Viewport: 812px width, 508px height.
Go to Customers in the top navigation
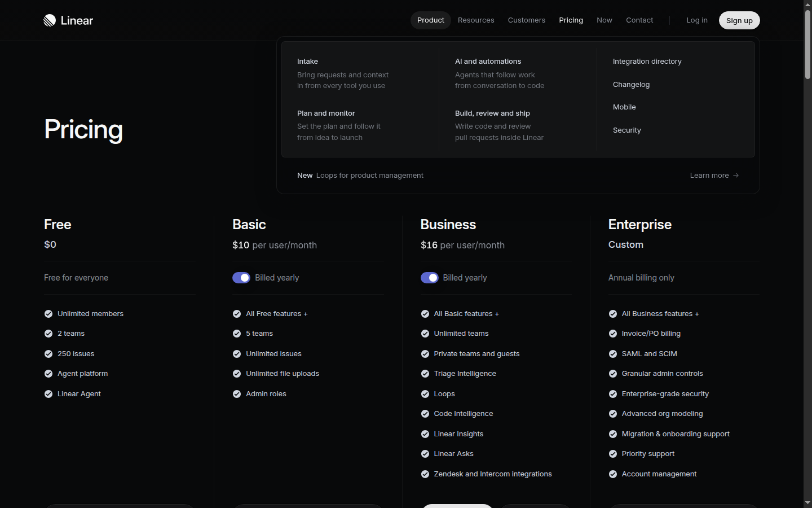tap(527, 20)
